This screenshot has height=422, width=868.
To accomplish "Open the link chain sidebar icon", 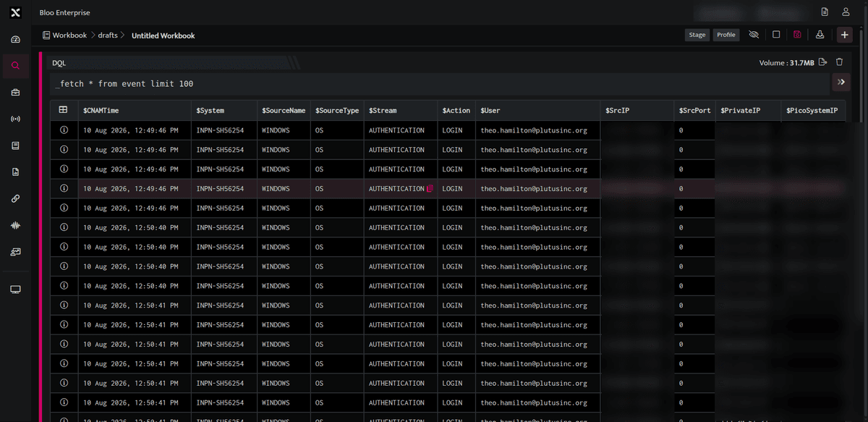I will (15, 198).
